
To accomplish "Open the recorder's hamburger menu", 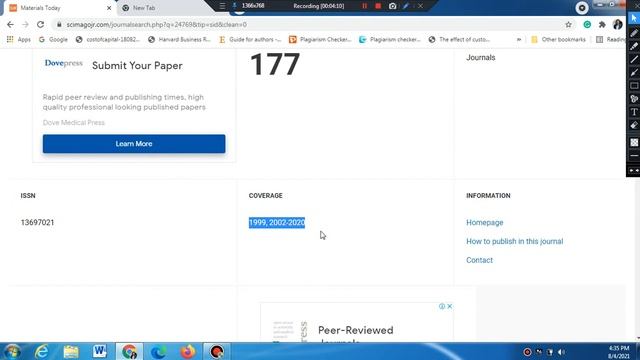I will 222,6.
